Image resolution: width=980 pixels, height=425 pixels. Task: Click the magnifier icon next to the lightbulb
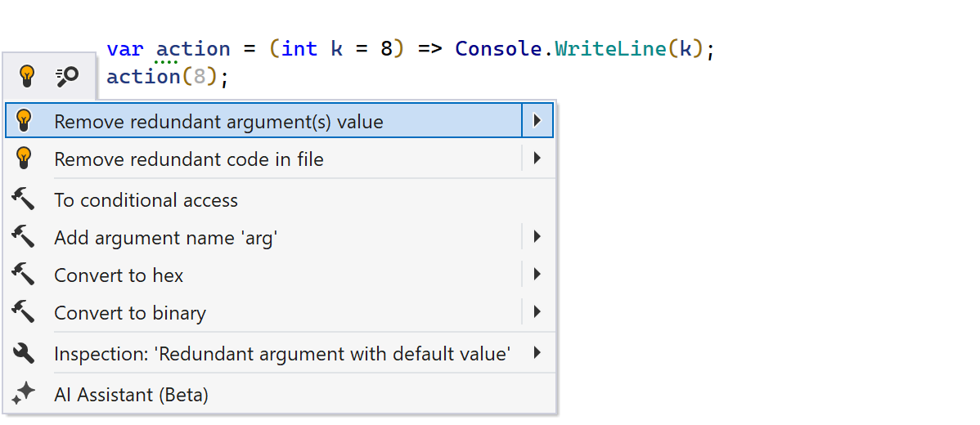tap(66, 77)
